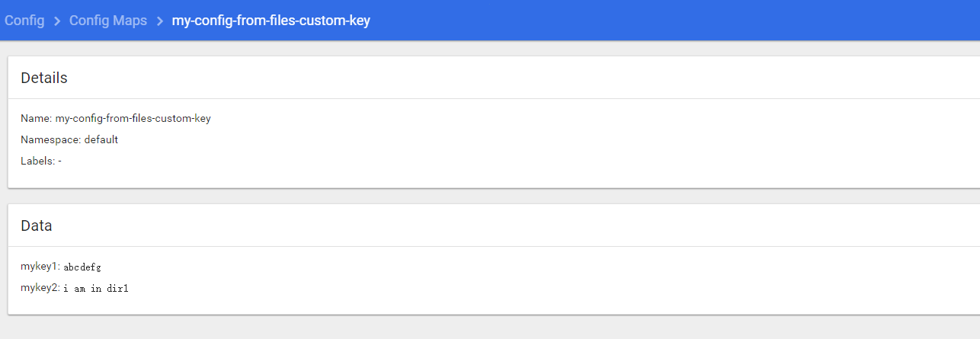Click the mykey1 data key

[x=40, y=267]
